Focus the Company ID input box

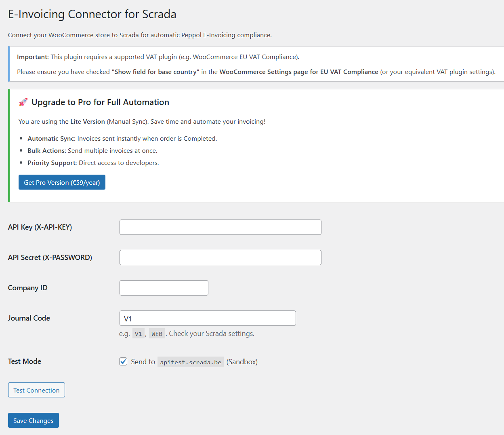pyautogui.click(x=164, y=287)
